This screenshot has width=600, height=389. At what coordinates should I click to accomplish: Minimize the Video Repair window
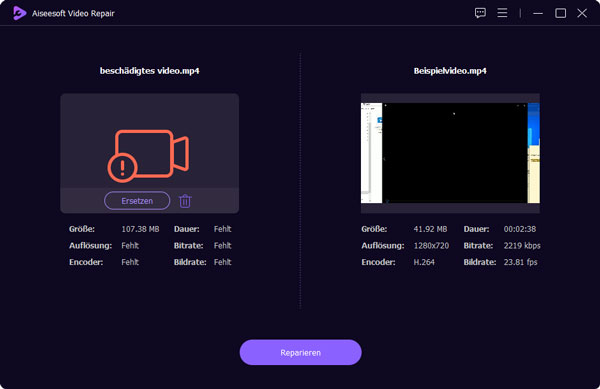pos(538,13)
